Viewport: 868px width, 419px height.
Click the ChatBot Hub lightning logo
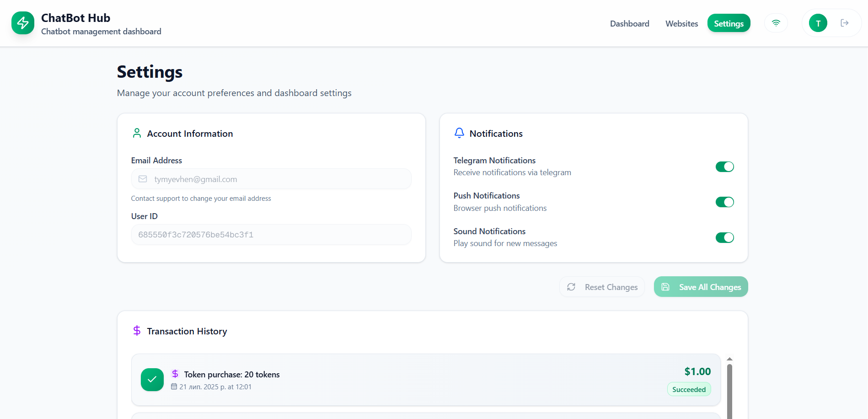pos(23,23)
